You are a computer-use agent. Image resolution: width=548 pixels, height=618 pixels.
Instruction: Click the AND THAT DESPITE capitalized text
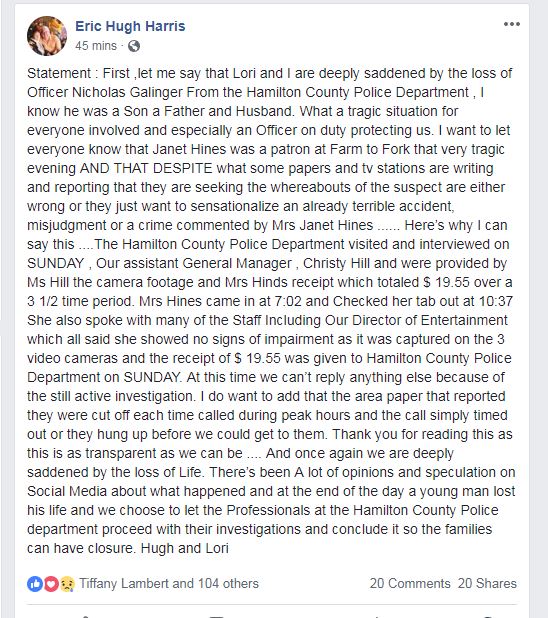146,168
